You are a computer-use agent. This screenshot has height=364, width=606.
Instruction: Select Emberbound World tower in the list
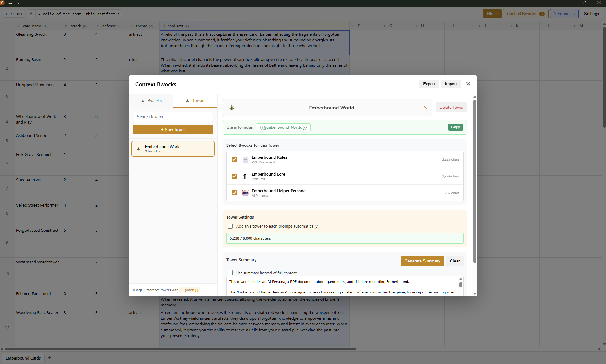pyautogui.click(x=173, y=149)
